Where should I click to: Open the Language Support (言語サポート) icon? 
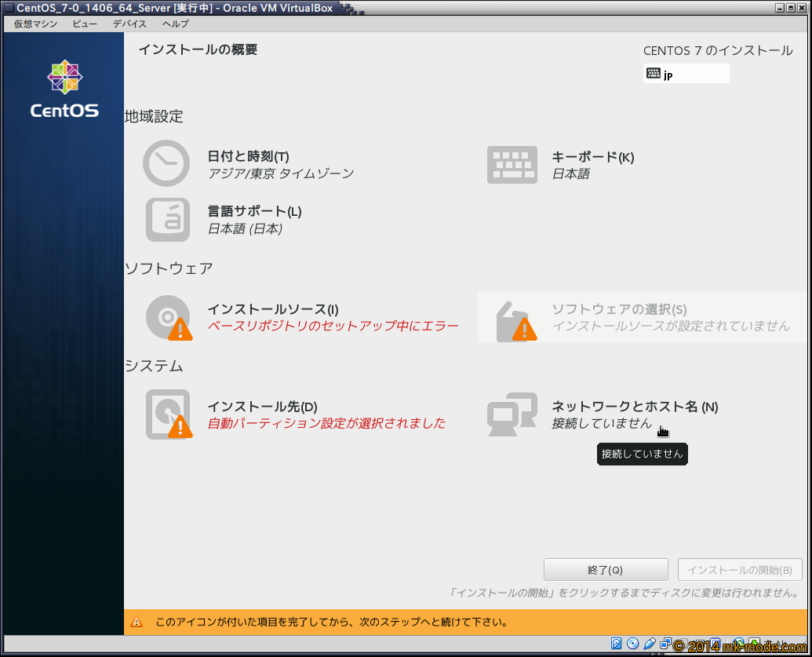[168, 220]
